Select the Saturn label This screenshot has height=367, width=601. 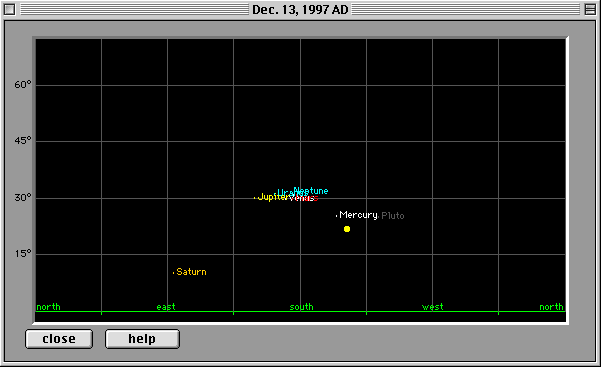(191, 272)
